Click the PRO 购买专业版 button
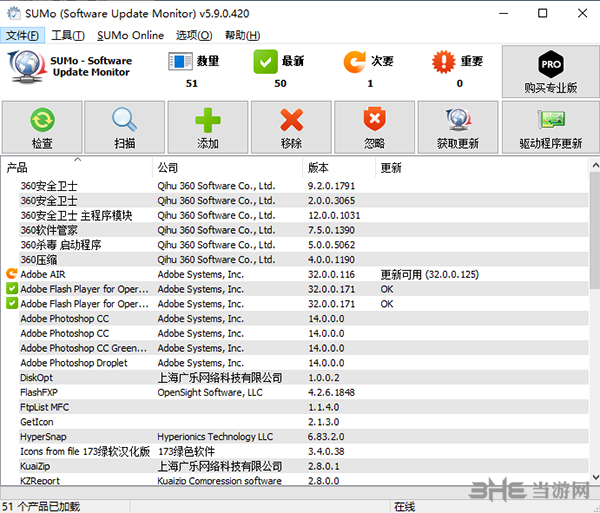 pyautogui.click(x=551, y=72)
